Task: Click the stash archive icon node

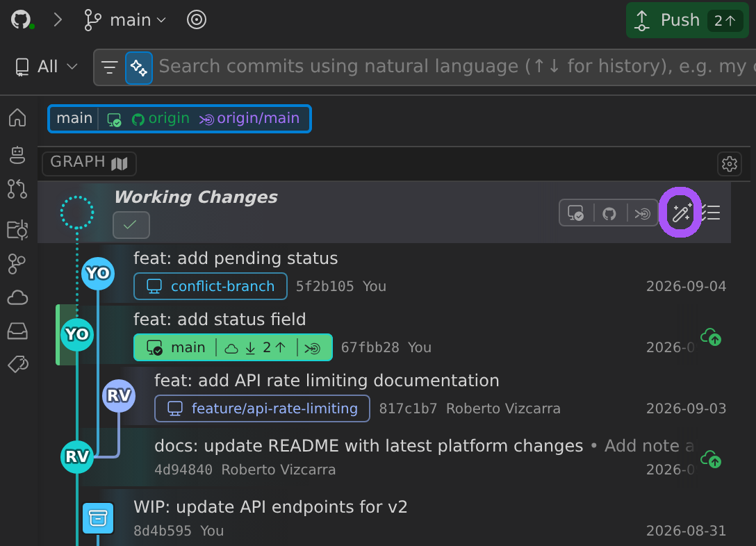Action: point(98,518)
